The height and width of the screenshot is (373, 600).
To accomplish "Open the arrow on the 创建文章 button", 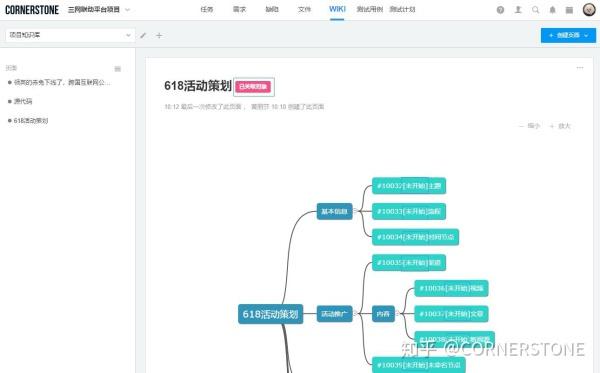I will [x=586, y=35].
